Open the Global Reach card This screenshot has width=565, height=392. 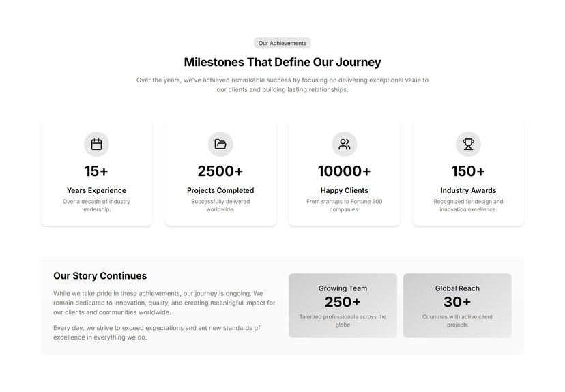click(x=457, y=305)
